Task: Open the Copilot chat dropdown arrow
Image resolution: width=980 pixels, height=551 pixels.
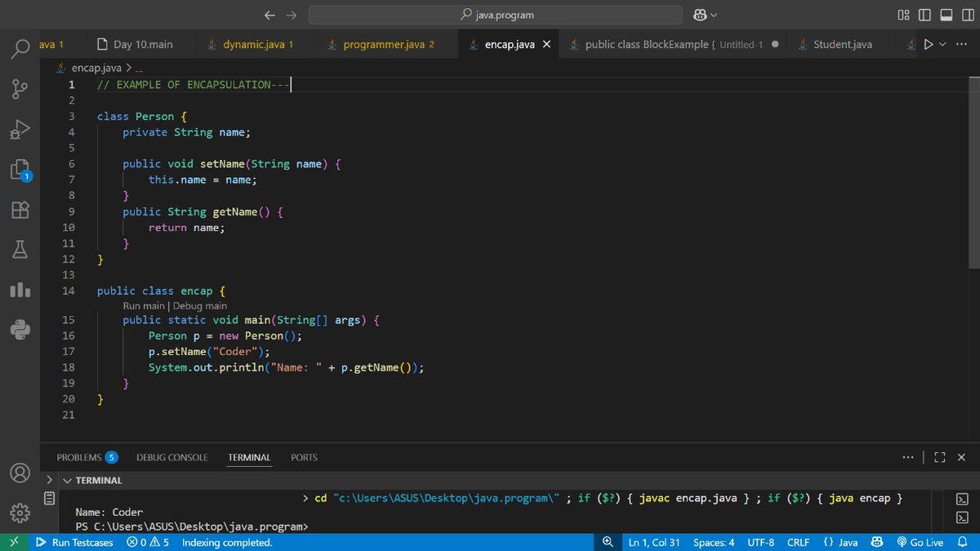Action: pyautogui.click(x=715, y=15)
